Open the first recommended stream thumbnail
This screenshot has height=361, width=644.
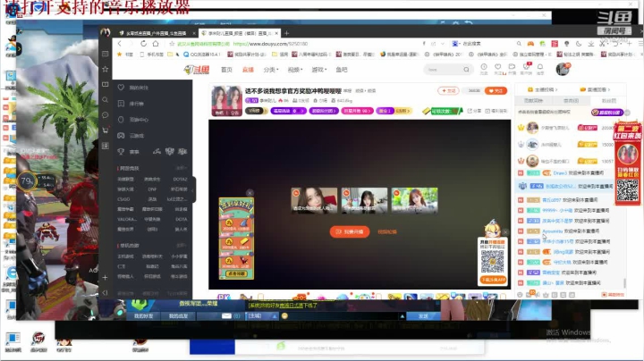click(314, 200)
